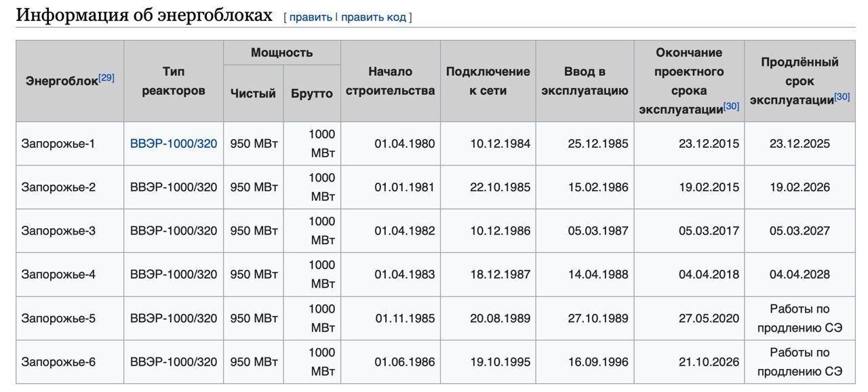The image size is (868, 392).
Task: Select the 01.11.1985 construction start cell
Action: (x=405, y=318)
